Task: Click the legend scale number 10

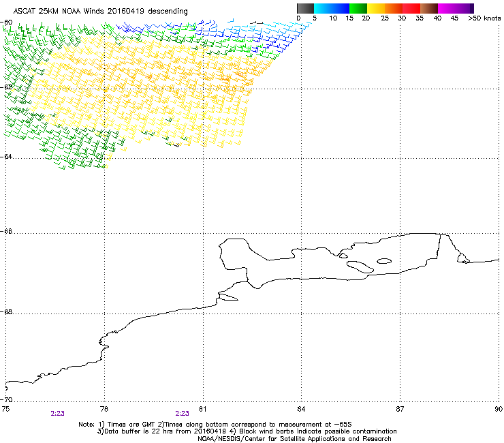Action: tap(333, 18)
